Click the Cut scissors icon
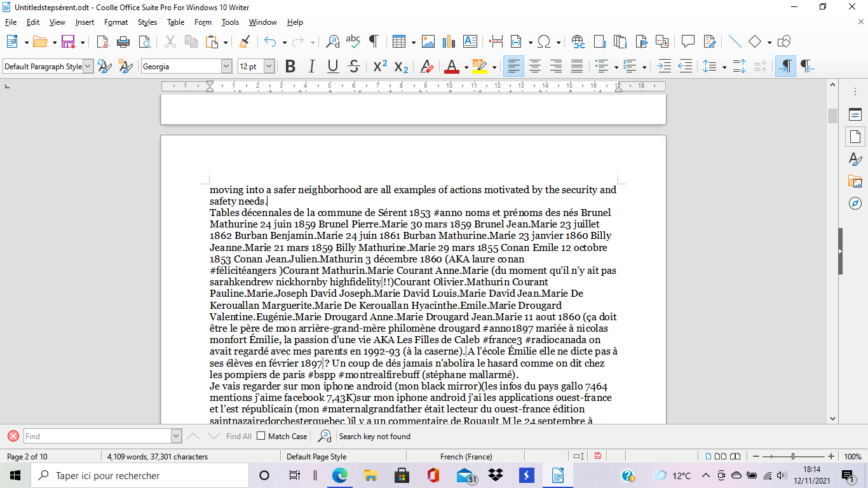 (x=170, y=42)
